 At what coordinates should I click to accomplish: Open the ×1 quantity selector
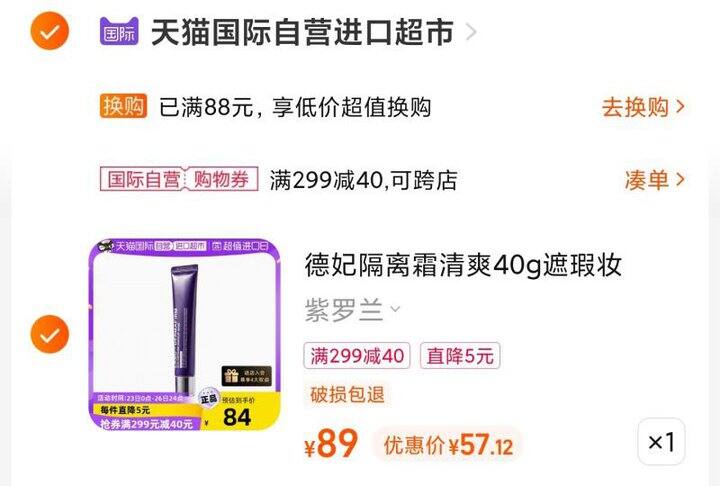click(x=661, y=442)
